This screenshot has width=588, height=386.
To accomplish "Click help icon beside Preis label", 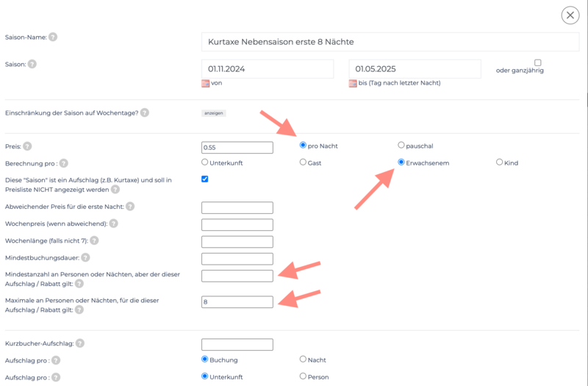I will [x=27, y=146].
